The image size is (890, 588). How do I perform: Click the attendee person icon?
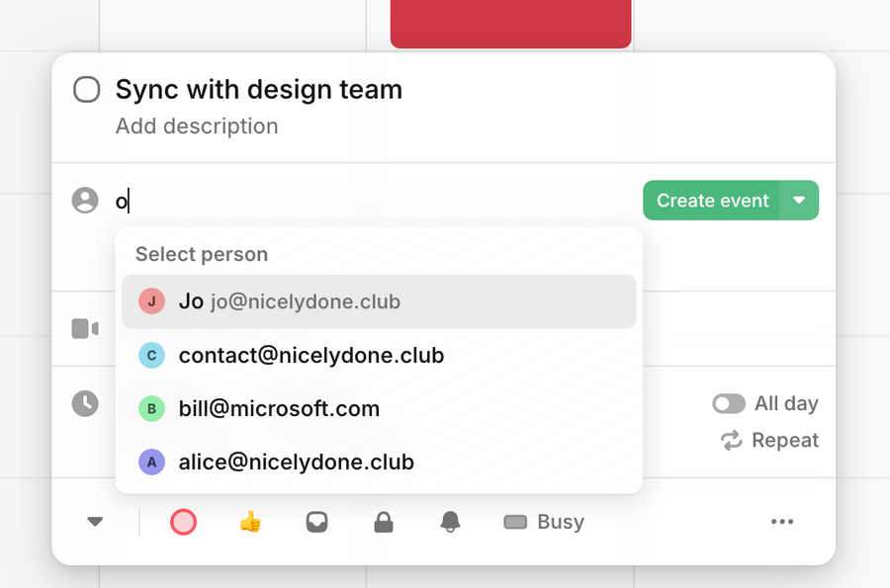84,200
